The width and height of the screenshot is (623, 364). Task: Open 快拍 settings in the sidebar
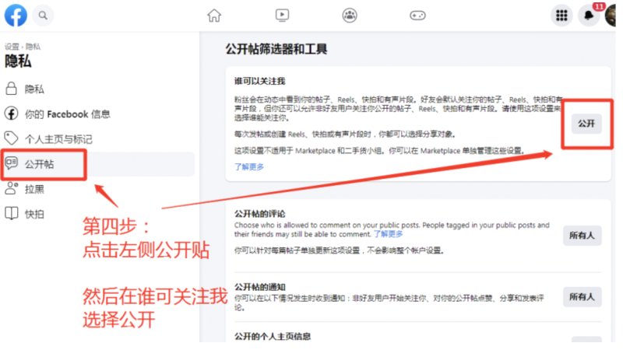click(x=33, y=214)
